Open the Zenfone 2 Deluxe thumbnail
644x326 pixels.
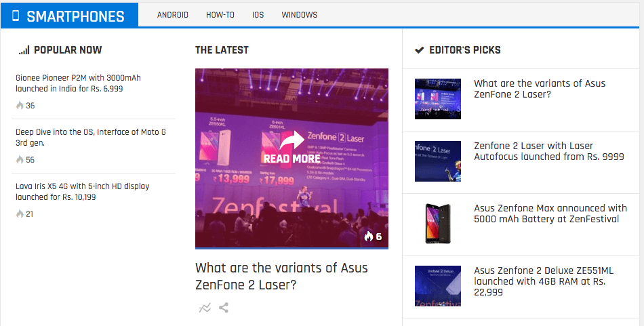click(x=438, y=286)
